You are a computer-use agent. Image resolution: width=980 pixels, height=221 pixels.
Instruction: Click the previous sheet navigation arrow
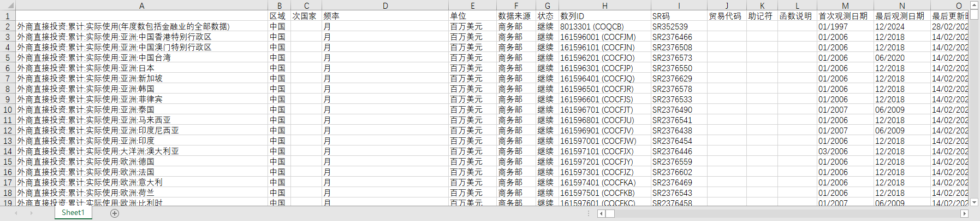(x=16, y=213)
